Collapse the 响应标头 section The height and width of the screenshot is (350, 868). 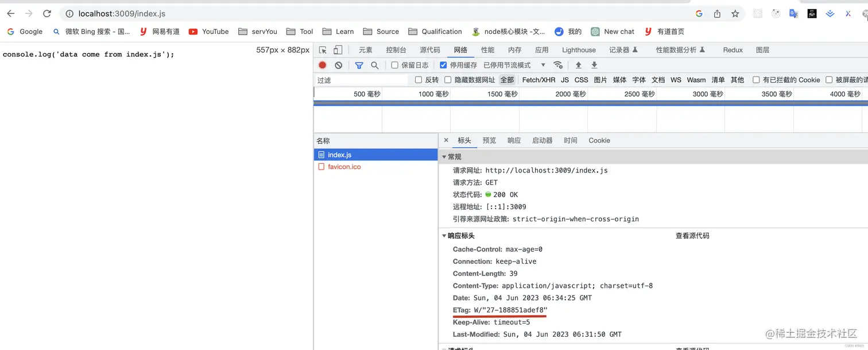tap(444, 236)
